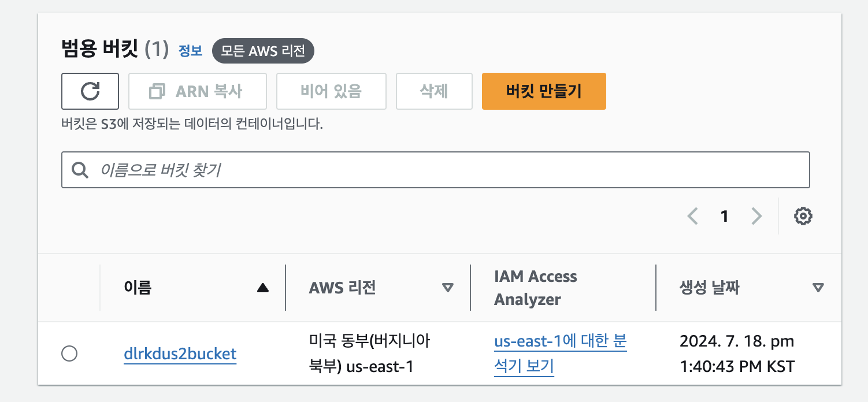Click the search magnifier icon
This screenshot has height=402, width=868.
click(80, 170)
